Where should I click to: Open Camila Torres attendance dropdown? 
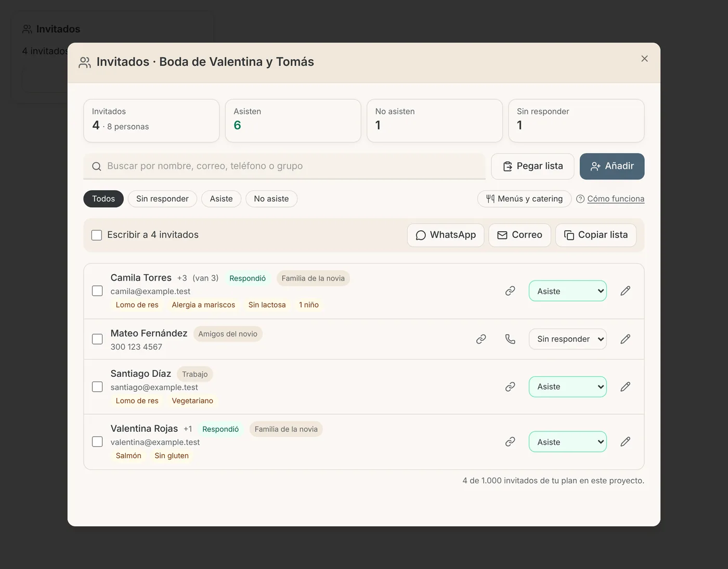tap(568, 291)
